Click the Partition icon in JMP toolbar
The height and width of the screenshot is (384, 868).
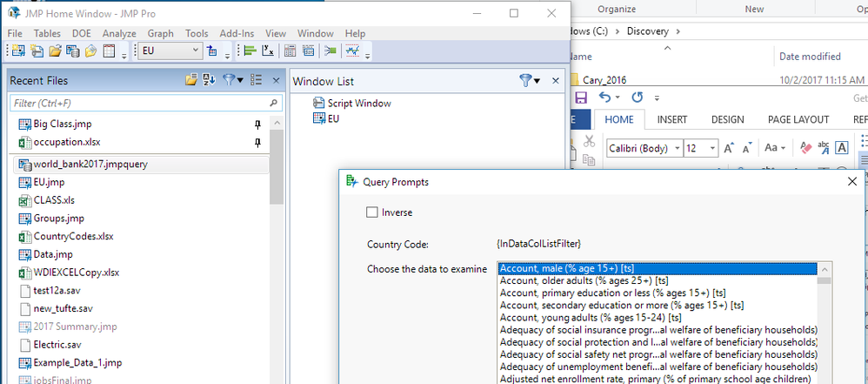click(x=331, y=51)
